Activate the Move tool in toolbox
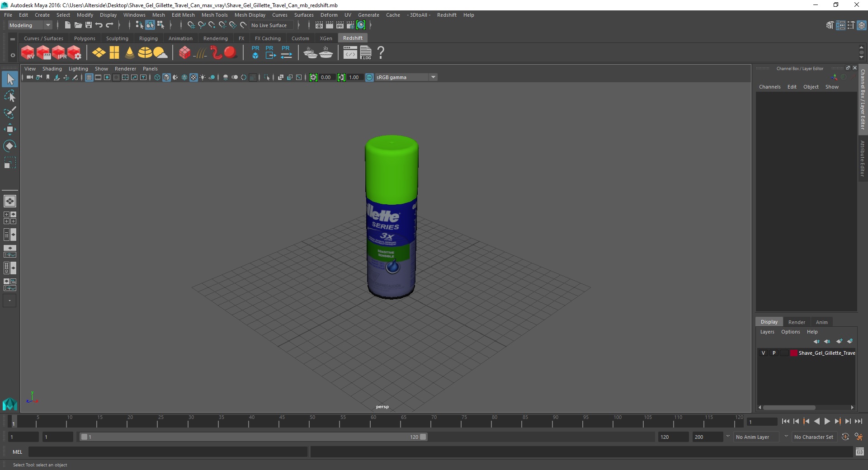The height and width of the screenshot is (470, 868). tap(9, 129)
